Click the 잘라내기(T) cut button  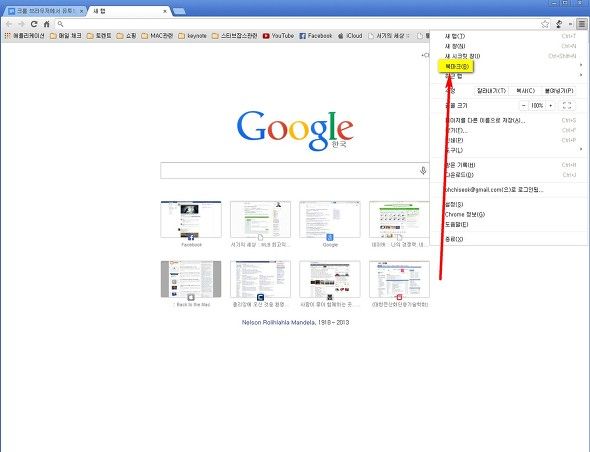click(x=491, y=91)
